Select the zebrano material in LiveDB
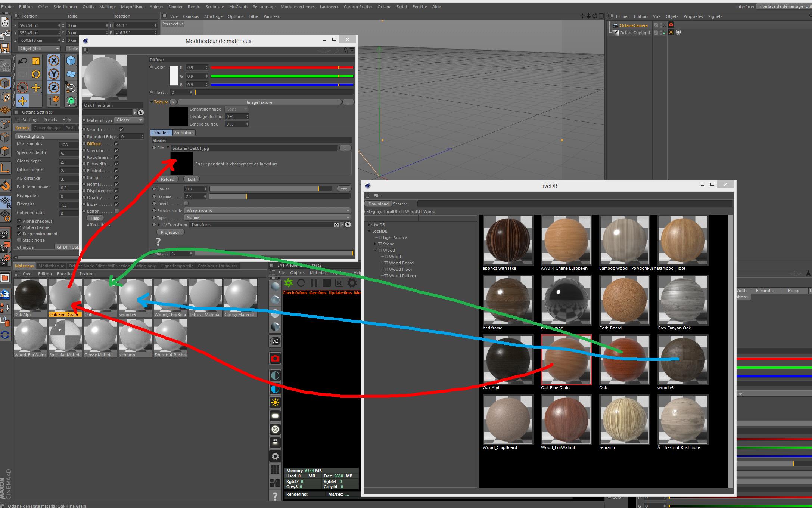The image size is (812, 508). [624, 419]
